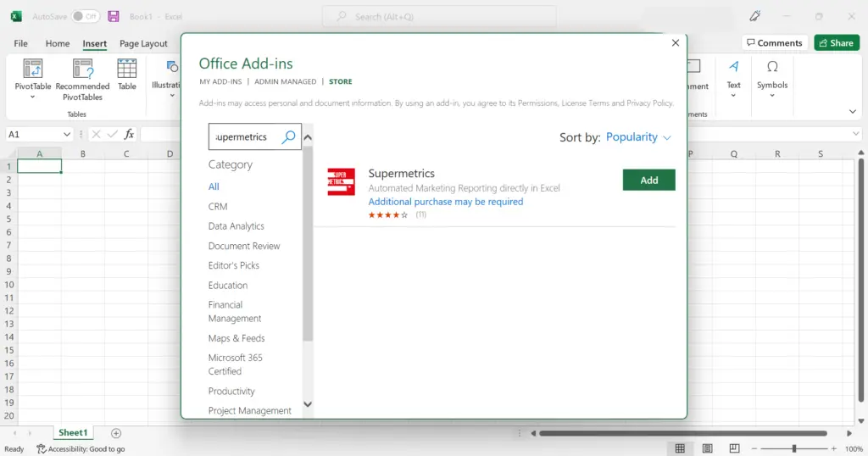
Task: Switch to MY ADD-INS tab
Action: [x=220, y=81]
